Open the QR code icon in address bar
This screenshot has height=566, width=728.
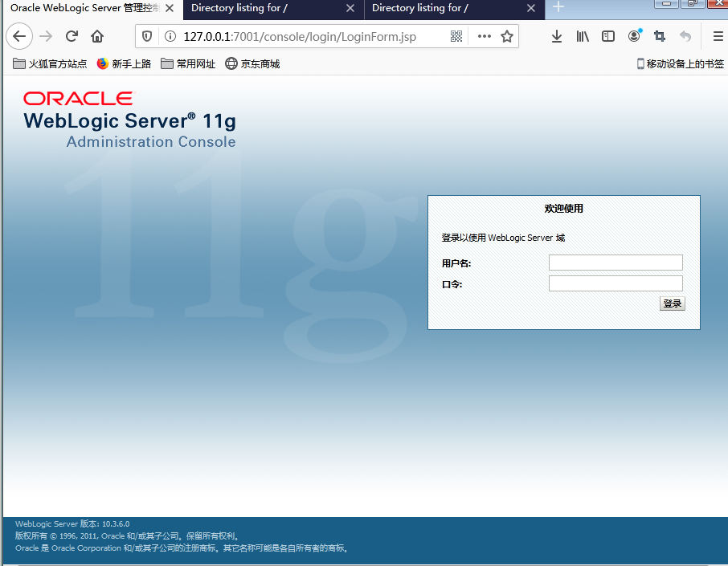tap(456, 36)
